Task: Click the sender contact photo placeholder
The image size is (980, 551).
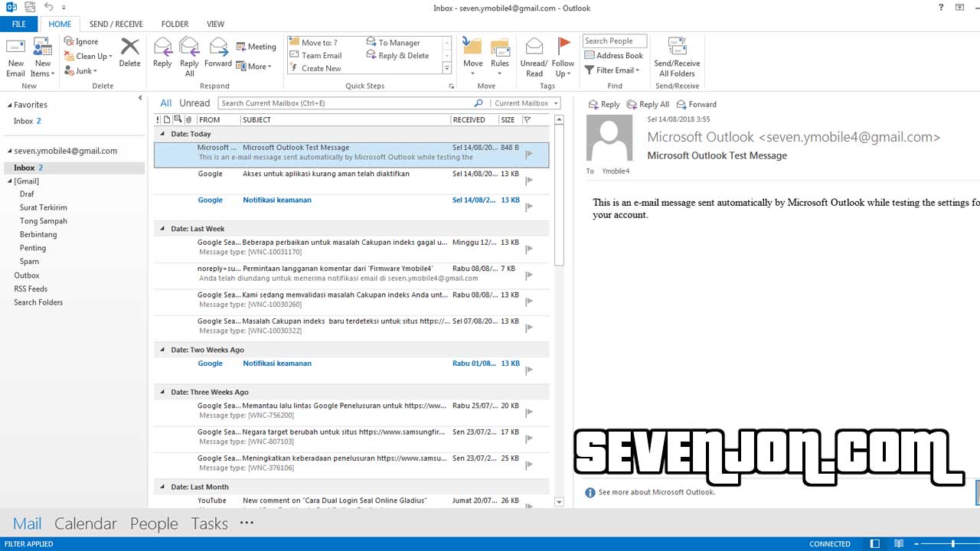Action: tap(609, 138)
